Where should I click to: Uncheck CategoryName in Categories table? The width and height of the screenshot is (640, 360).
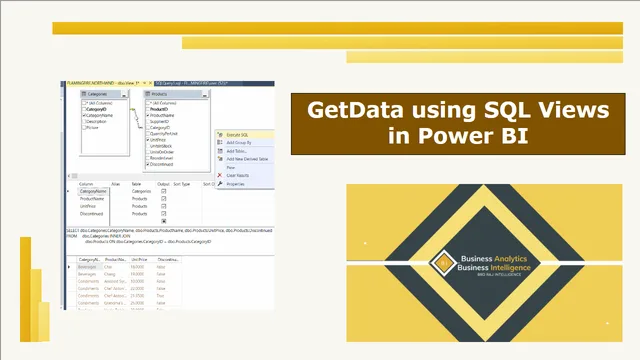[x=84, y=116]
